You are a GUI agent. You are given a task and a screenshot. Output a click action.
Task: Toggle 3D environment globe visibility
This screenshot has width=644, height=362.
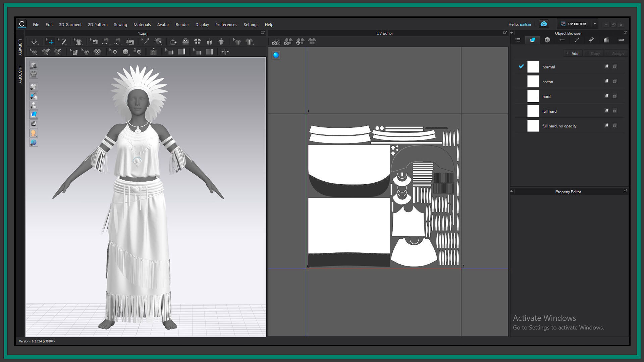point(33,143)
